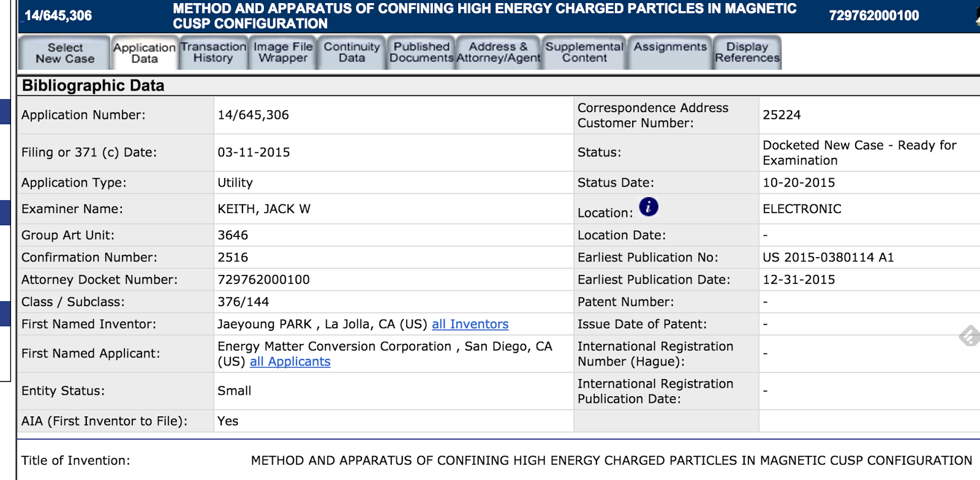Image resolution: width=980 pixels, height=480 pixels.
Task: Click the earliest publication number US 2015-0380114 A1
Action: [828, 258]
